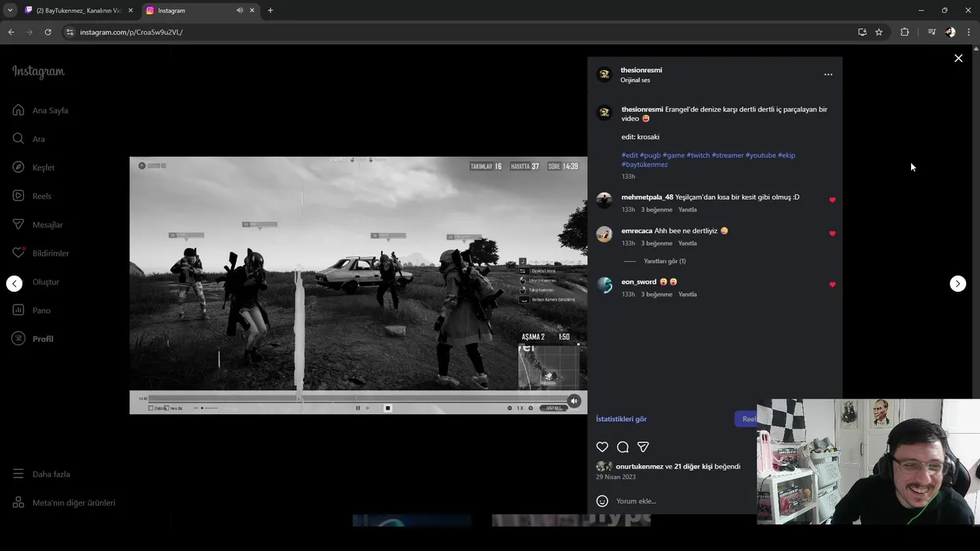The width and height of the screenshot is (980, 551).
Task: Open emoji picker in comment box
Action: [x=603, y=501]
